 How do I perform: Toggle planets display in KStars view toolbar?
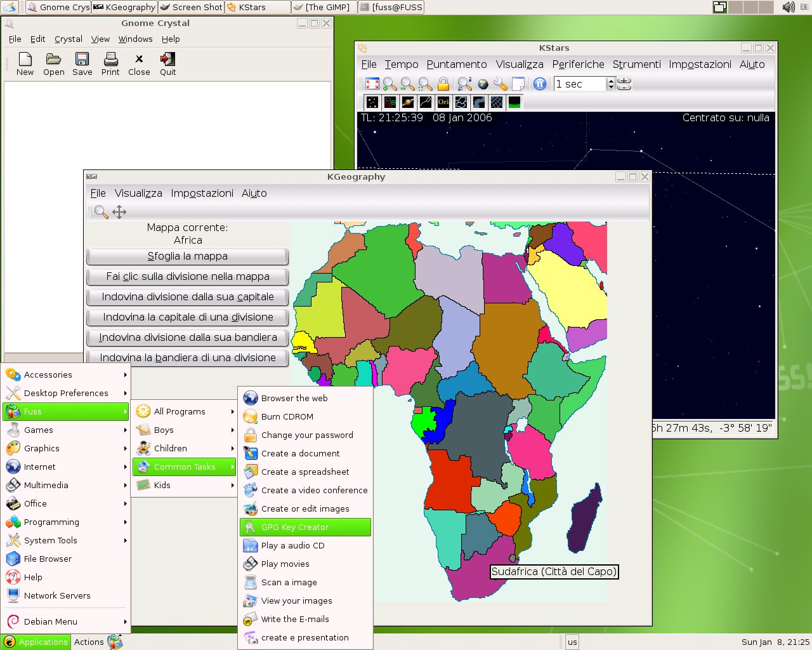click(408, 102)
